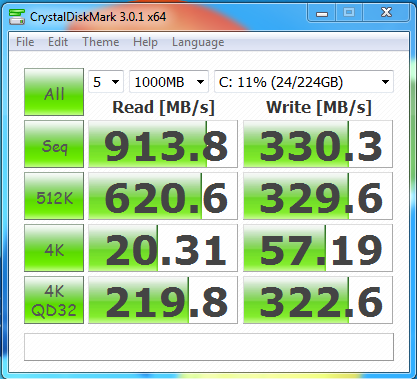The width and height of the screenshot is (417, 379).
Task: Maximize the CrystalDiskMark window
Action: point(349,13)
